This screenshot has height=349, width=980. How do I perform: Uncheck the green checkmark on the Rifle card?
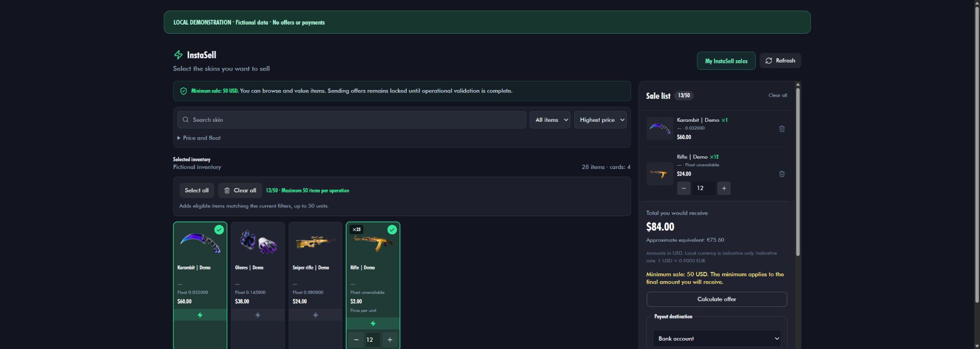coord(392,230)
